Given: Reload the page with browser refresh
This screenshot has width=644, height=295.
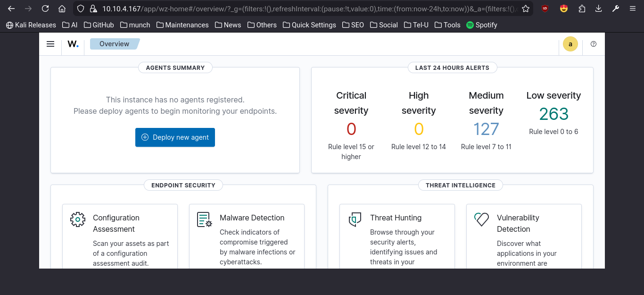Looking at the screenshot, I should click(x=45, y=8).
